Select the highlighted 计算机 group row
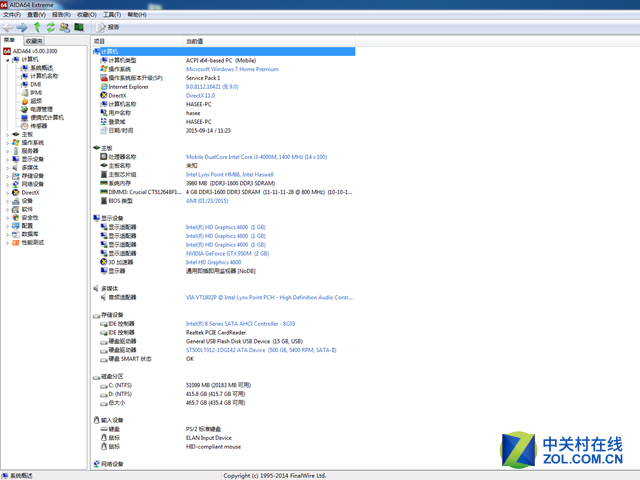This screenshot has width=640, height=480. tap(224, 51)
